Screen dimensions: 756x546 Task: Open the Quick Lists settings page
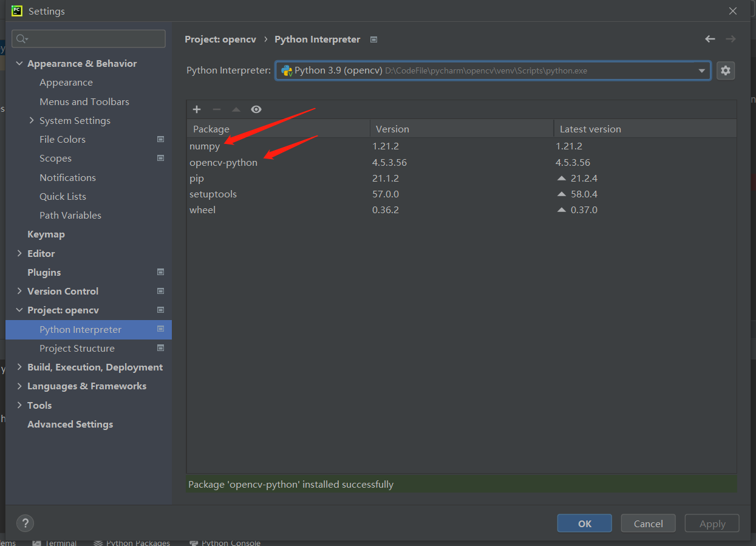63,196
